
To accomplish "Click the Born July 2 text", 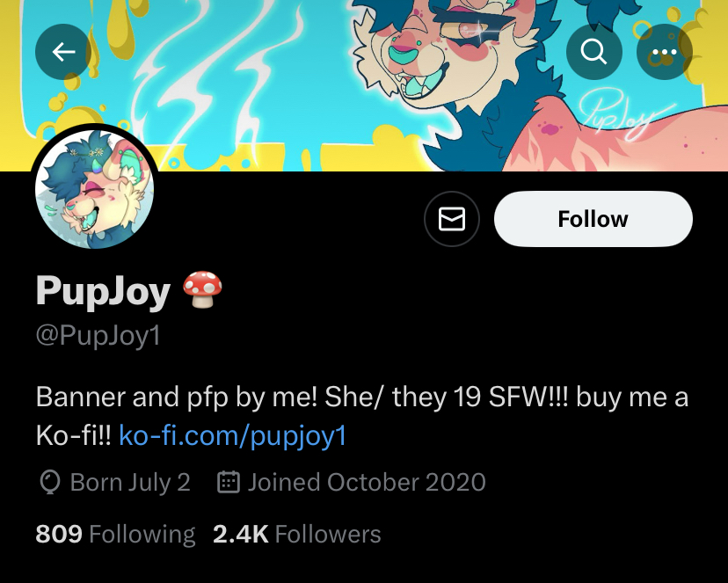I will (x=130, y=483).
